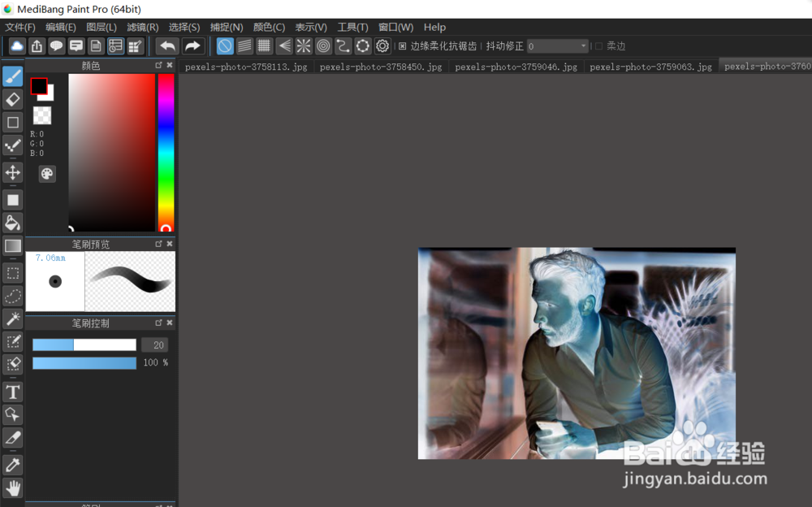
Task: Open the 颜色(C) menu
Action: [x=269, y=27]
